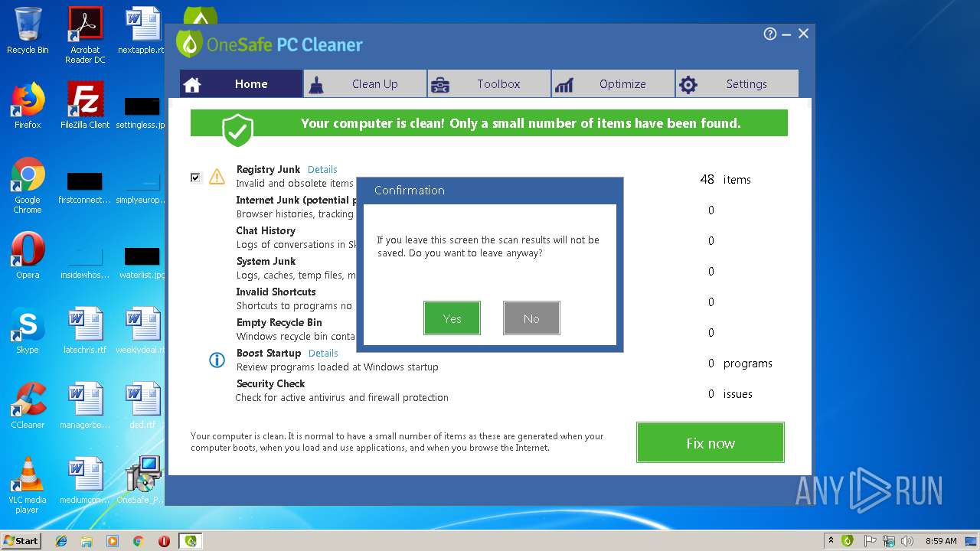Select the Recycle Bin desktop icon
Viewport: 980px width, 551px height.
pos(28,31)
